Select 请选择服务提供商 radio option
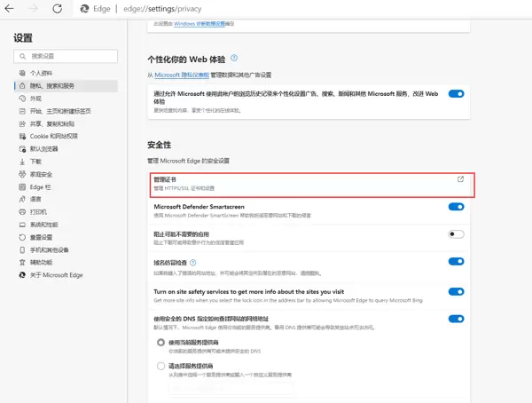Screen dimensions: 532x403 point(160,366)
